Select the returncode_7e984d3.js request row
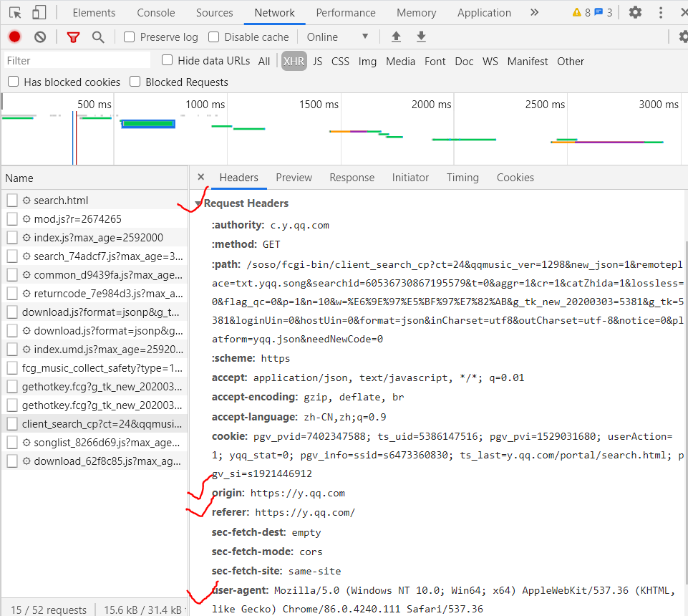The width and height of the screenshot is (688, 616). click(95, 294)
